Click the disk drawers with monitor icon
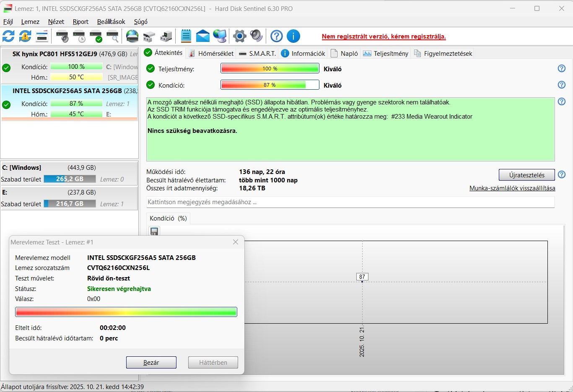This screenshot has width=573, height=392. tap(166, 36)
